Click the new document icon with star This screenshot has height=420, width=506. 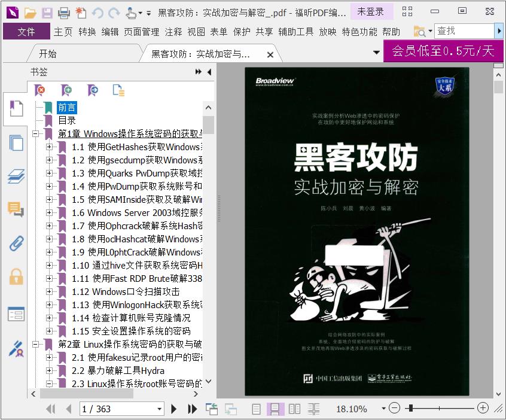(81, 13)
